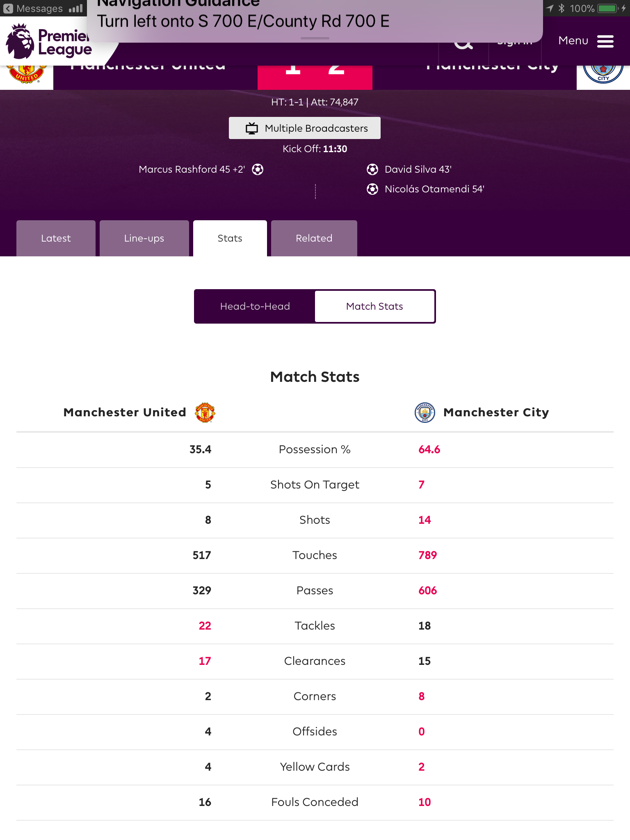Open the hamburger Menu icon
This screenshot has width=630, height=840.
click(605, 41)
